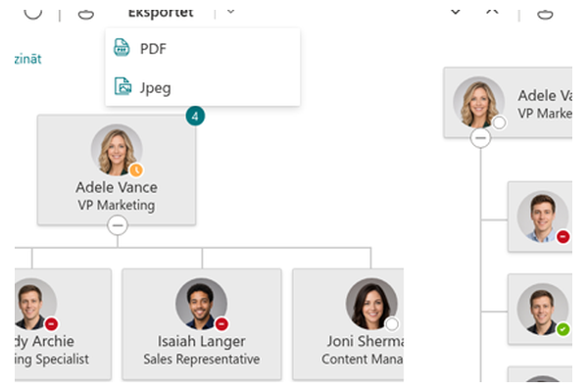The height and width of the screenshot is (392, 588).
Task: Click the PDF file icon in export menu
Action: (122, 48)
